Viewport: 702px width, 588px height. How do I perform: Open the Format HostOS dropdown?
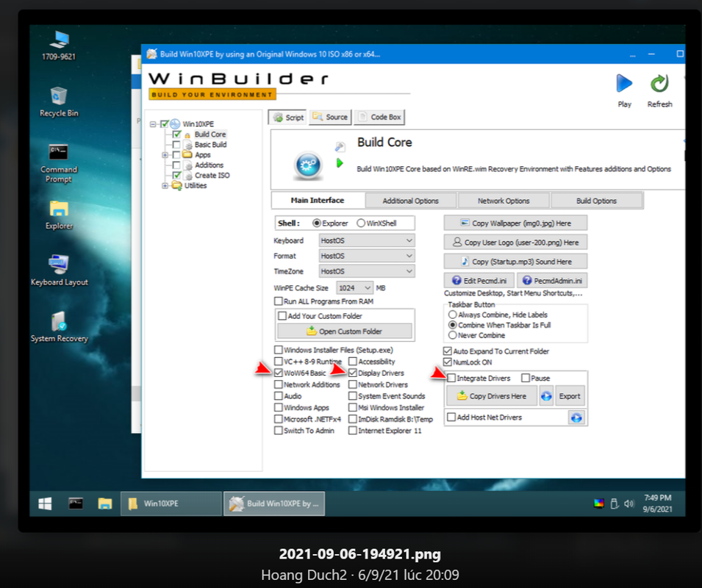tap(367, 256)
